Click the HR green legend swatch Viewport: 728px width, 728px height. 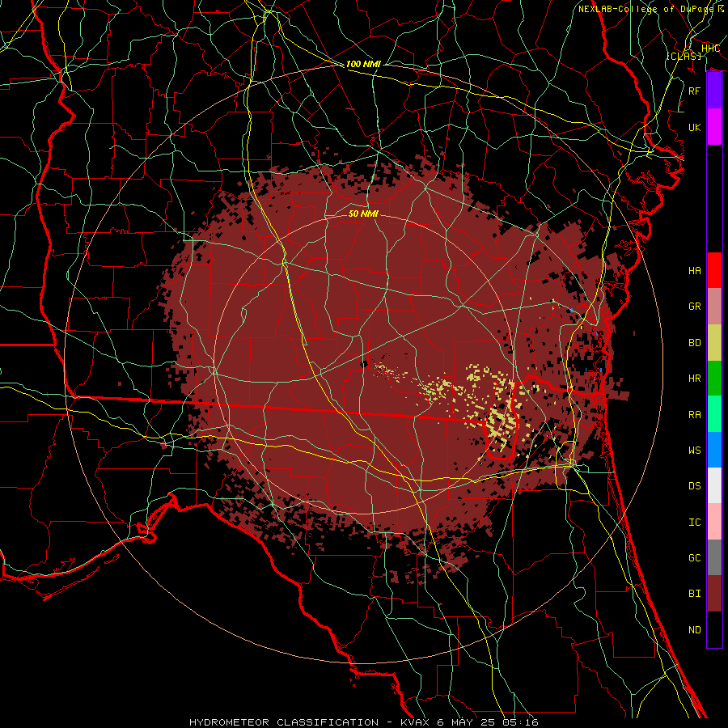(714, 379)
